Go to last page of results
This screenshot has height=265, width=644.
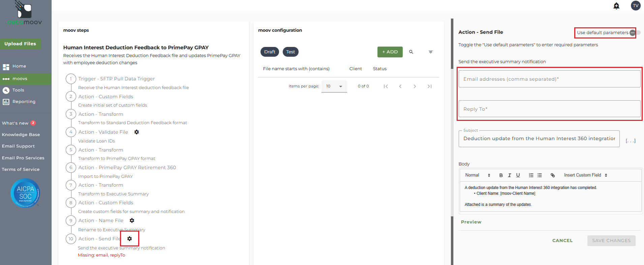coord(429,86)
